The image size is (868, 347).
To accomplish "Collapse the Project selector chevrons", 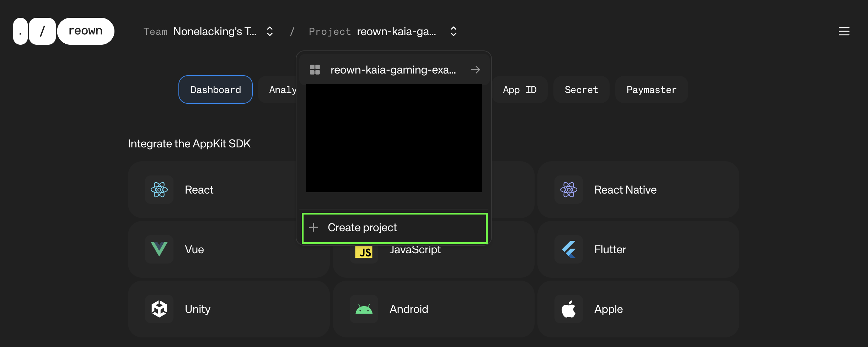I will click(453, 31).
